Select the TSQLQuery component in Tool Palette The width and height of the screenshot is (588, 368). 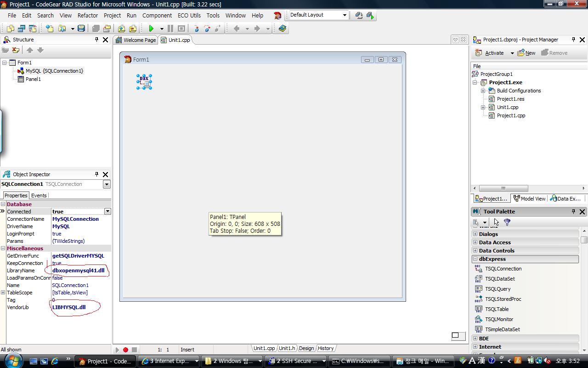point(498,289)
